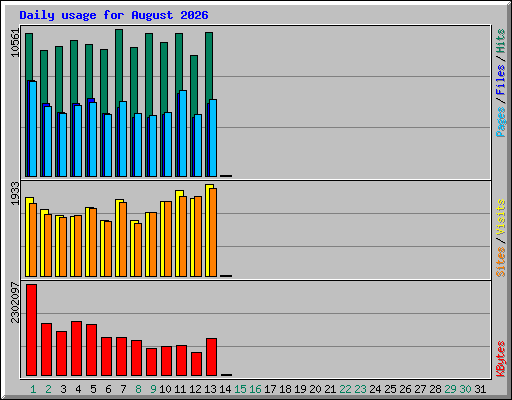Click day 12 on the x-axis

coord(195,389)
